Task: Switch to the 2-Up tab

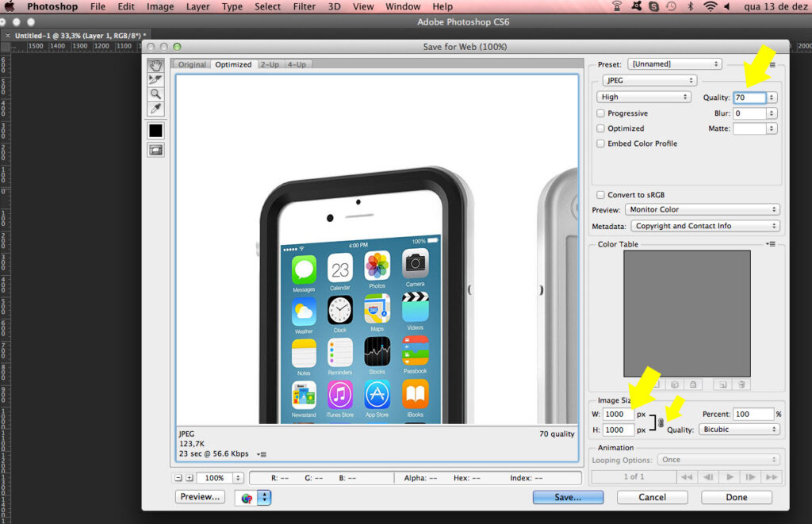Action: [x=270, y=65]
